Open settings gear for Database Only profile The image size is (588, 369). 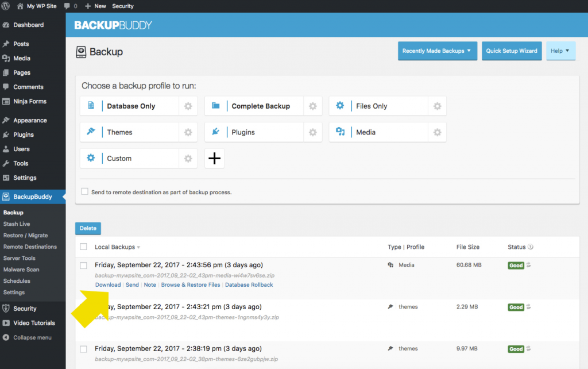coord(188,106)
